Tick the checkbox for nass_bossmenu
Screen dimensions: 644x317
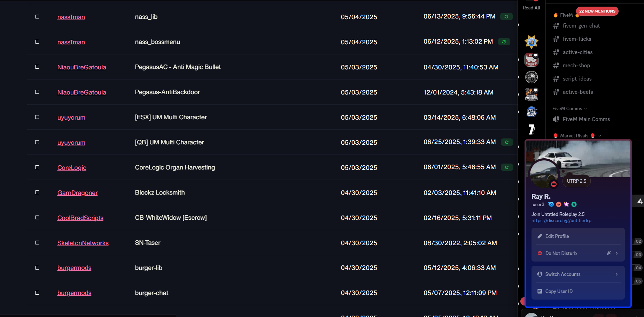click(37, 42)
